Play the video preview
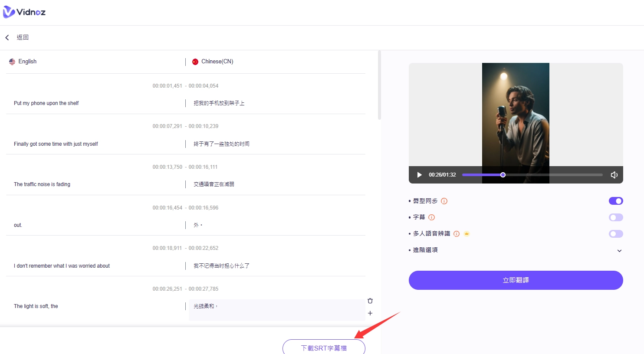Image resolution: width=644 pixels, height=354 pixels. (419, 175)
